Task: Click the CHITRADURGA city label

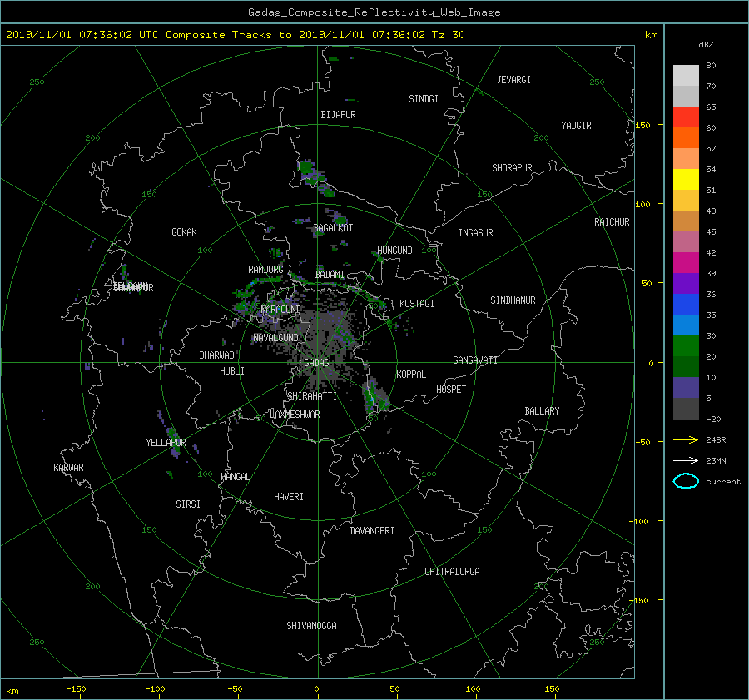Action: click(452, 572)
